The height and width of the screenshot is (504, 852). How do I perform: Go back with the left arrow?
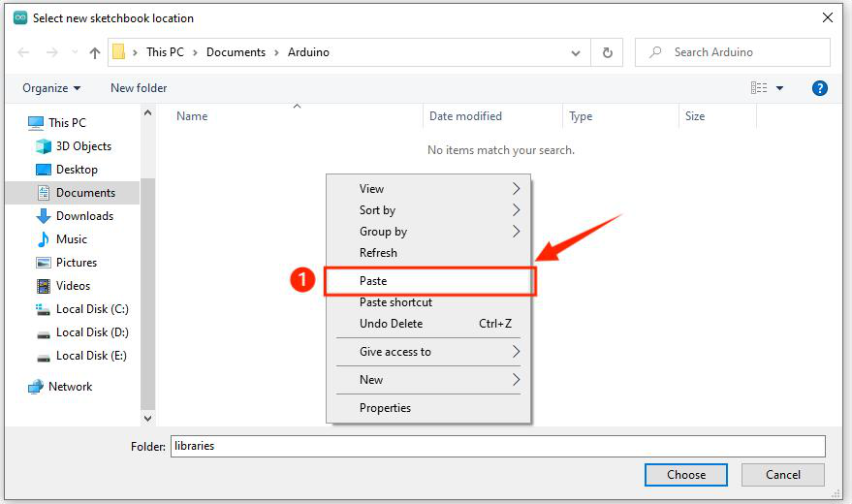coord(23,52)
